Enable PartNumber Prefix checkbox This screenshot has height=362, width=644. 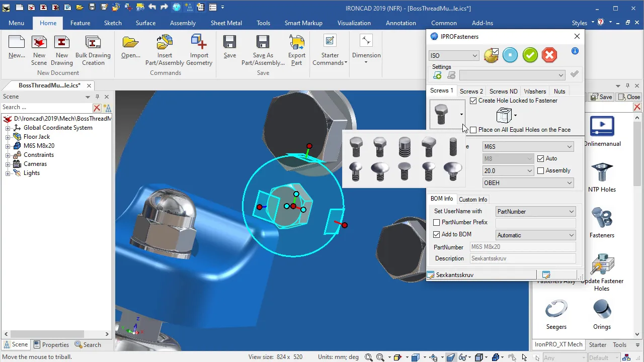(437, 222)
